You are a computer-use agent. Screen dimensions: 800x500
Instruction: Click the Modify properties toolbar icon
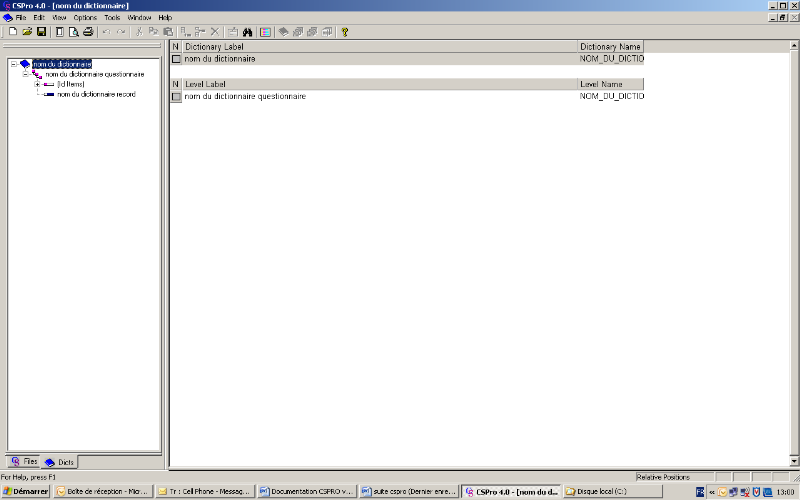(233, 32)
